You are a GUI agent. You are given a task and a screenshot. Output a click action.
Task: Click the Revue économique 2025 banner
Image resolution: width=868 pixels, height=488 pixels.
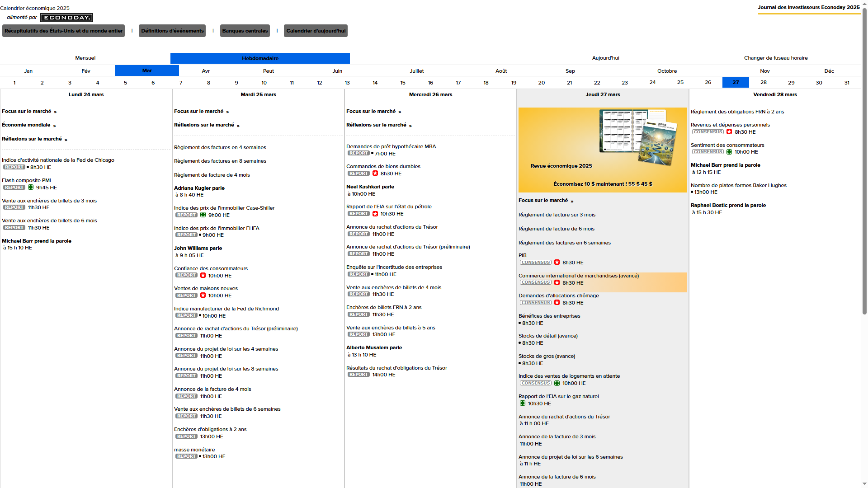pyautogui.click(x=603, y=150)
